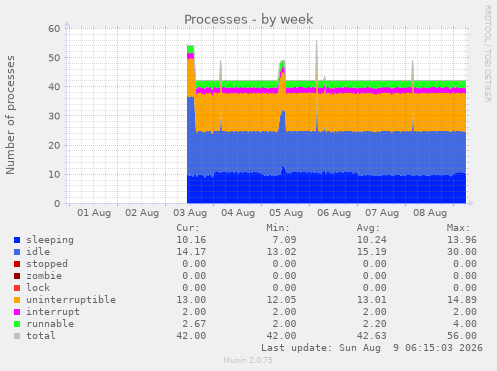Click the gray total legend swatch
Image resolution: width=497 pixels, height=371 pixels.
17,336
